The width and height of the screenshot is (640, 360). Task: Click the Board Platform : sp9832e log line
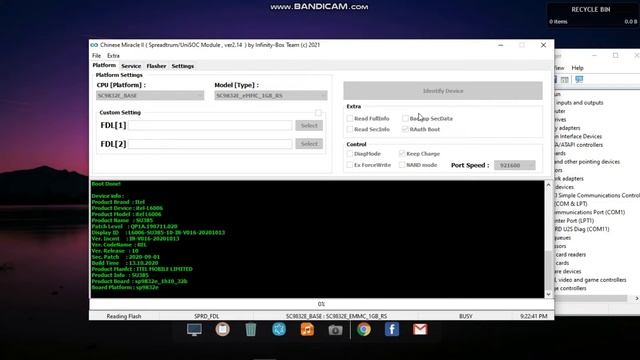(125, 287)
